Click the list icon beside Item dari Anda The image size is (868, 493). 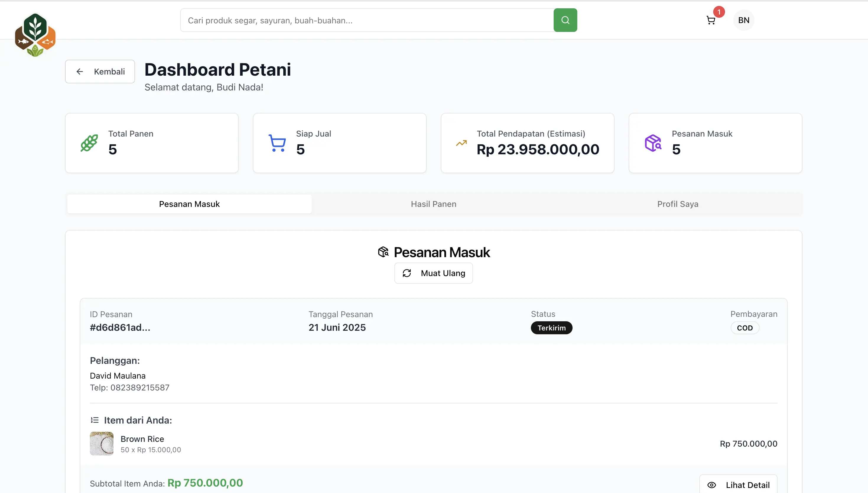tap(95, 420)
